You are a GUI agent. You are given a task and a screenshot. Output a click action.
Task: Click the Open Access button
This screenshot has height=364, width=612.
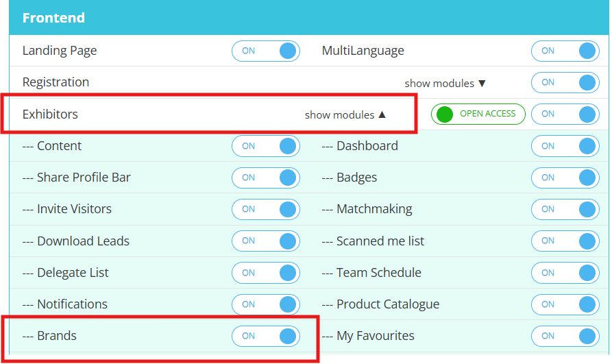click(x=478, y=114)
